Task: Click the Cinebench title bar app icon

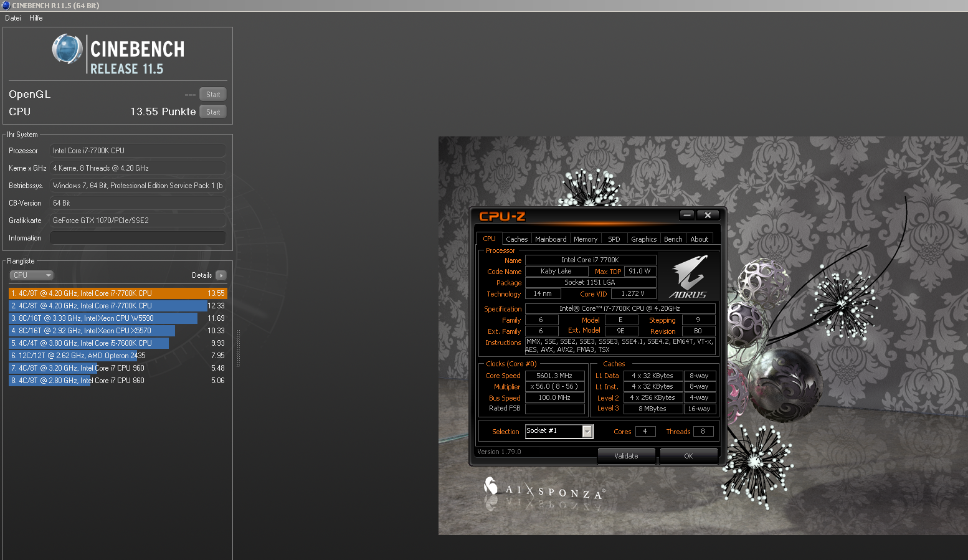Action: [x=6, y=6]
